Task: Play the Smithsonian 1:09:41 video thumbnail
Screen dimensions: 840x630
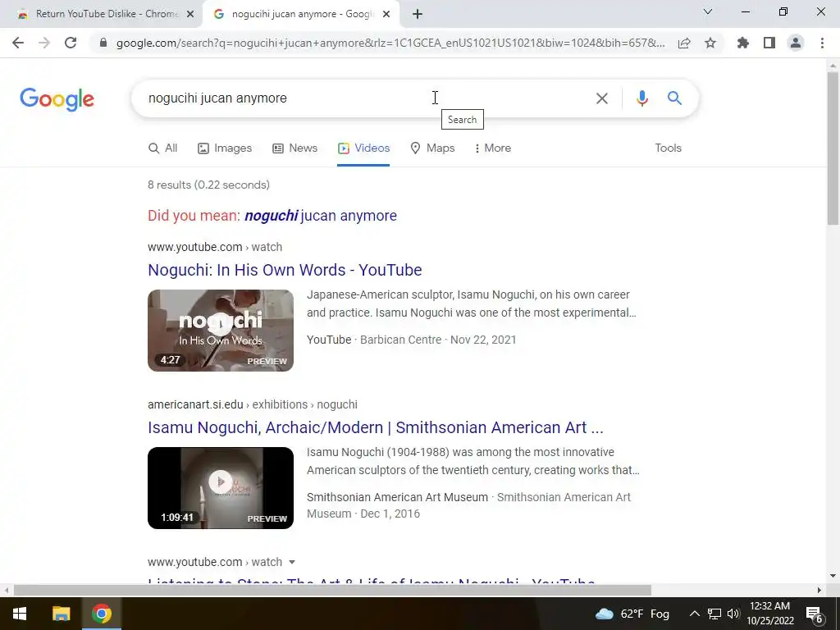Action: [x=221, y=488]
